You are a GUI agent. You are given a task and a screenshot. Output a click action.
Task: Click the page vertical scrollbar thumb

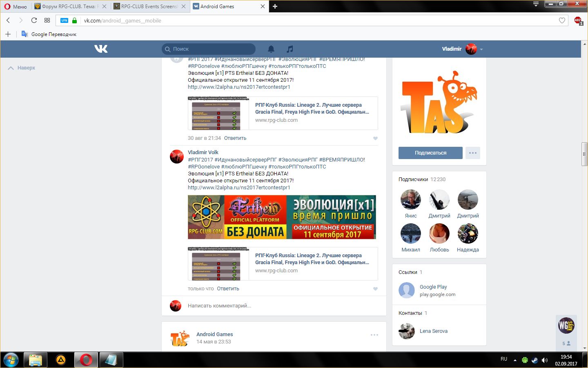[585, 154]
